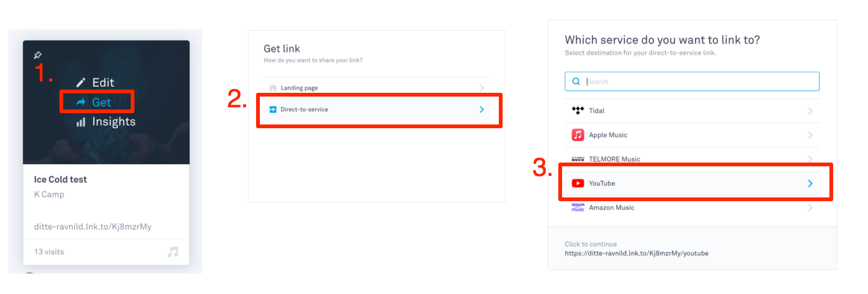
Task: Click the Insights bar chart icon
Action: (81, 122)
